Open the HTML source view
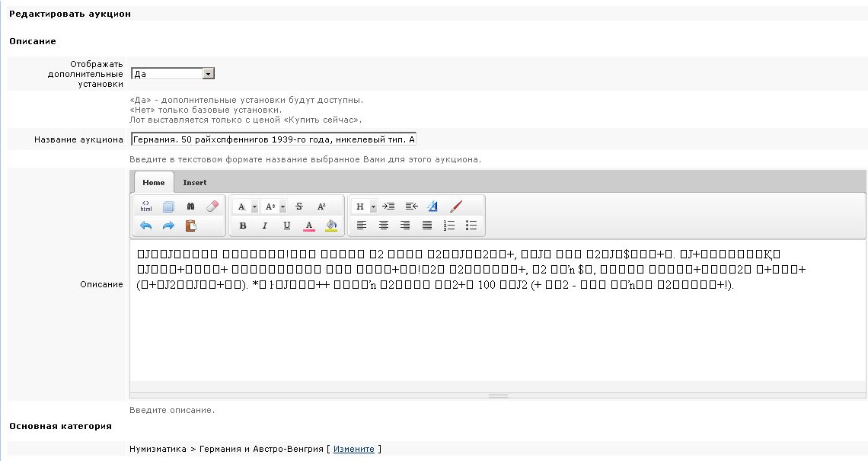The height and width of the screenshot is (461, 868). coord(146,206)
